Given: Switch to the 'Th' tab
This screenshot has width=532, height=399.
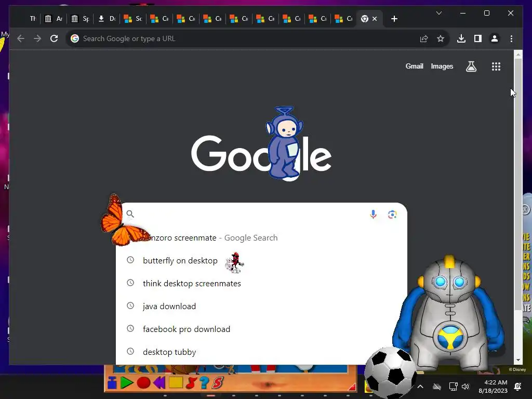Looking at the screenshot, I should (x=33, y=19).
